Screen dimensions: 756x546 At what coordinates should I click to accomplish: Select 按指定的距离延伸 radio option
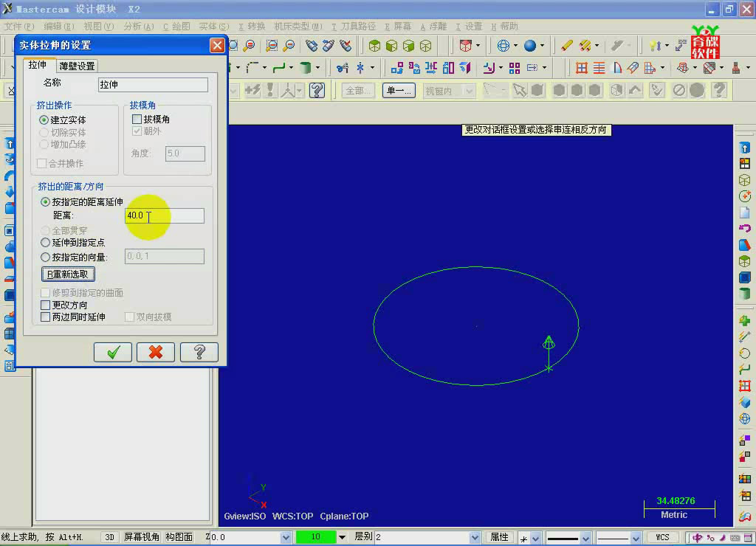pyautogui.click(x=81, y=202)
